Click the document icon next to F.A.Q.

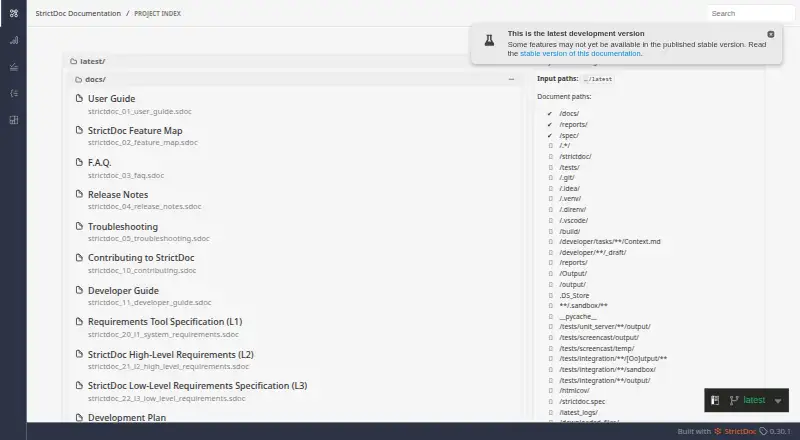point(79,162)
